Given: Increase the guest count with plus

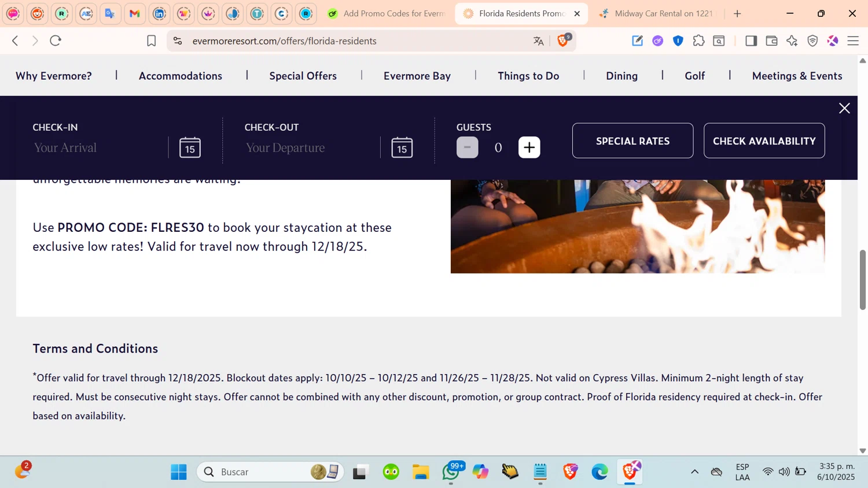Looking at the screenshot, I should click(529, 147).
